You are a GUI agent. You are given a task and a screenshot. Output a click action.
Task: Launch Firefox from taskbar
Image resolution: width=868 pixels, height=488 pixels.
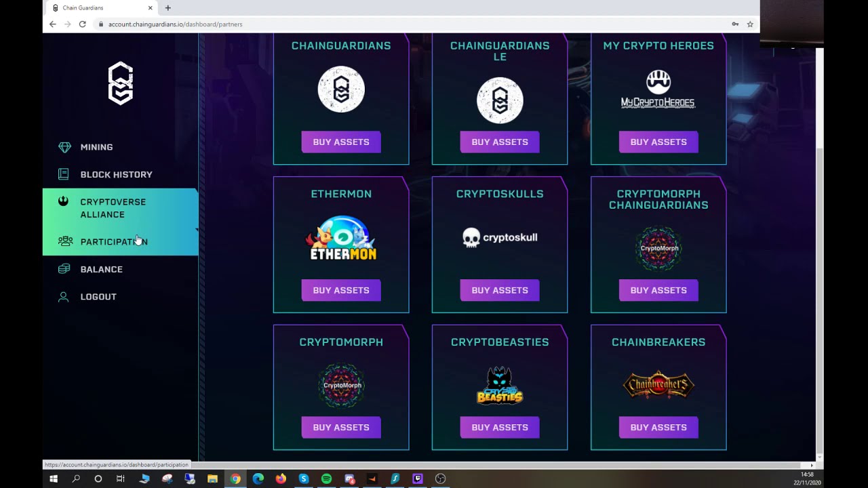click(x=281, y=479)
